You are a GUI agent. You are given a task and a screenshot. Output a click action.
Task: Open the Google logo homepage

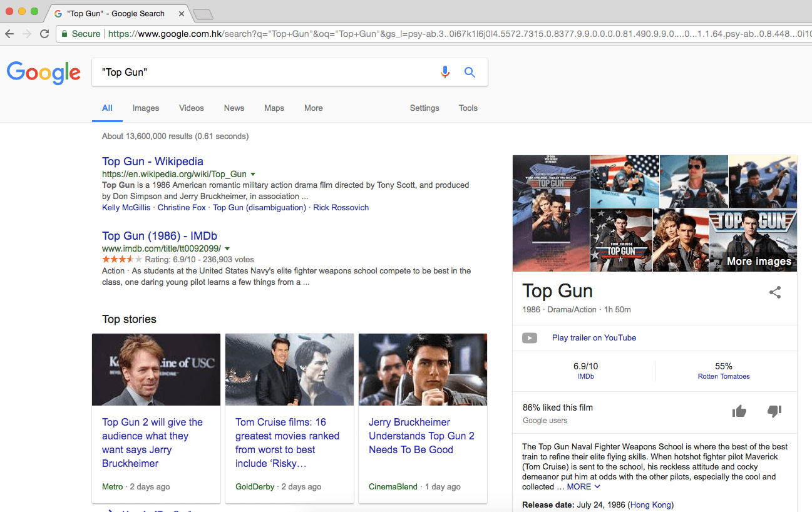[44, 73]
